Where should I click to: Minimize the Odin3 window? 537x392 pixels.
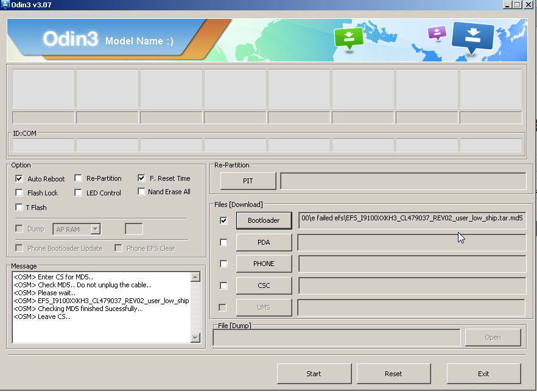point(508,4)
